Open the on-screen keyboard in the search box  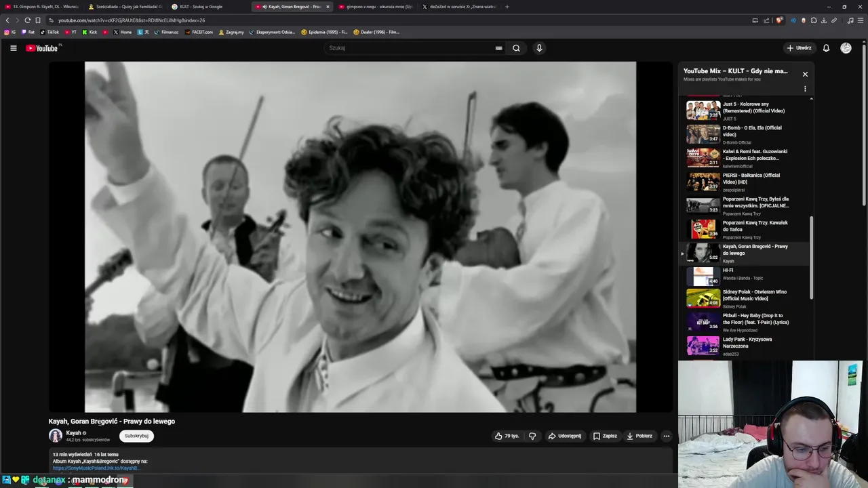(x=498, y=48)
